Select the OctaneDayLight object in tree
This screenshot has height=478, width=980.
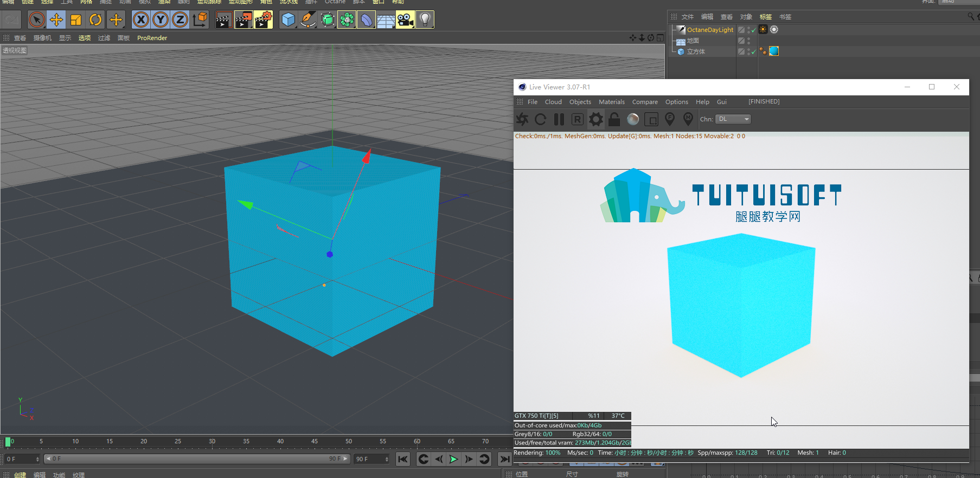(709, 30)
